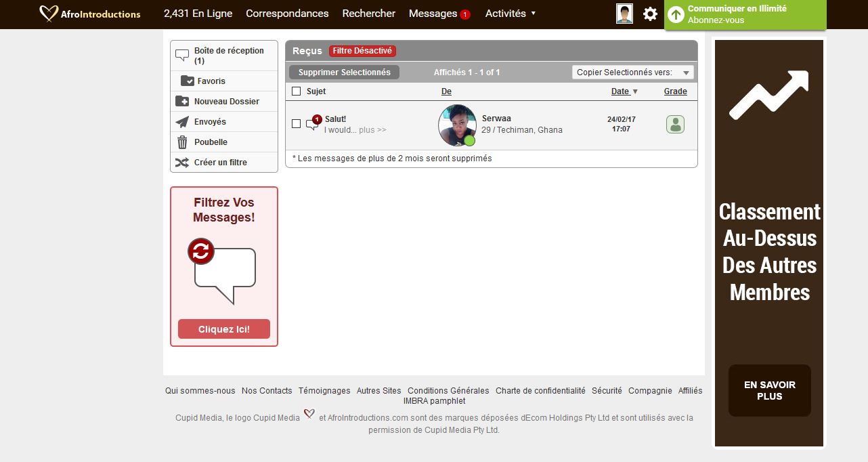
Task: Expand the Activités menu
Action: [510, 14]
